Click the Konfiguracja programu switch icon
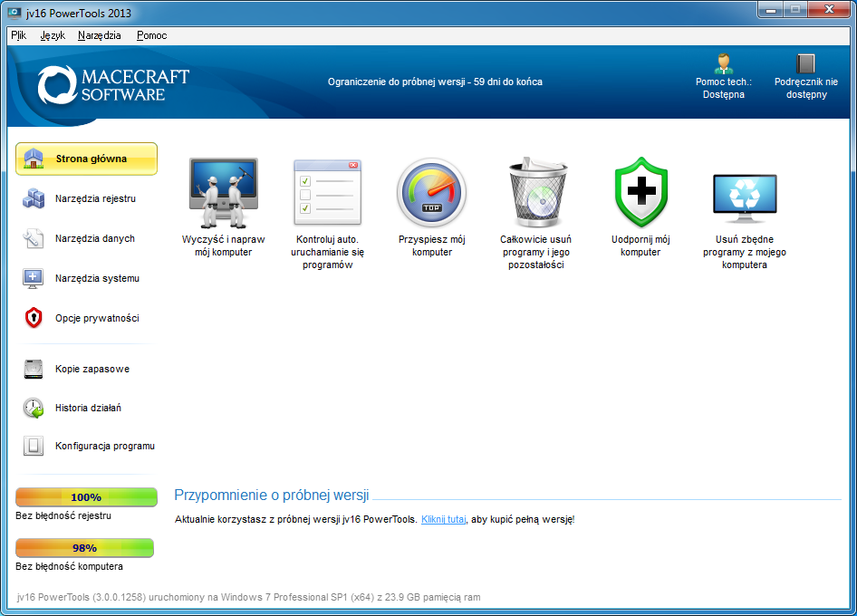The image size is (857, 616). click(x=34, y=446)
